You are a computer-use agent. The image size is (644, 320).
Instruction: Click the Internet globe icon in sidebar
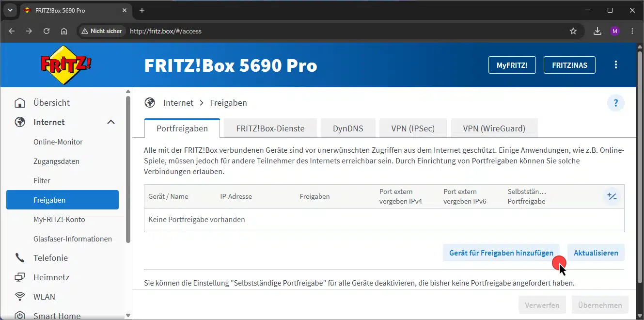20,122
